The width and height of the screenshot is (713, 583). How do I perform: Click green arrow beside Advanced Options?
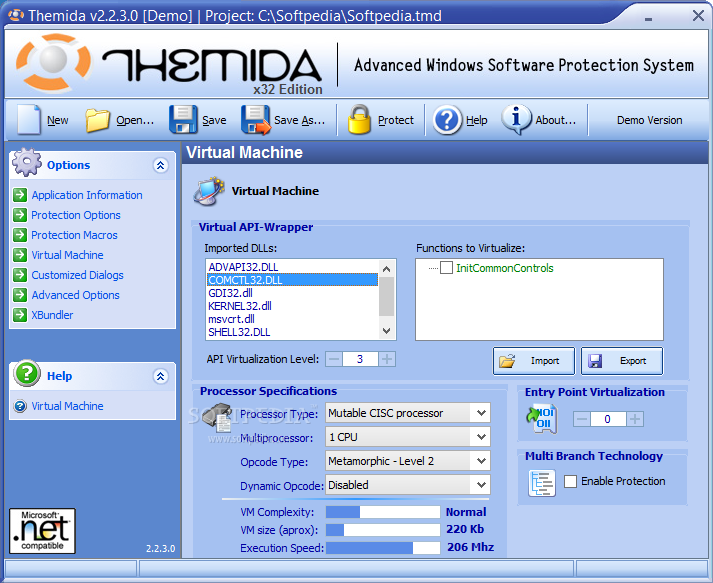(20, 295)
